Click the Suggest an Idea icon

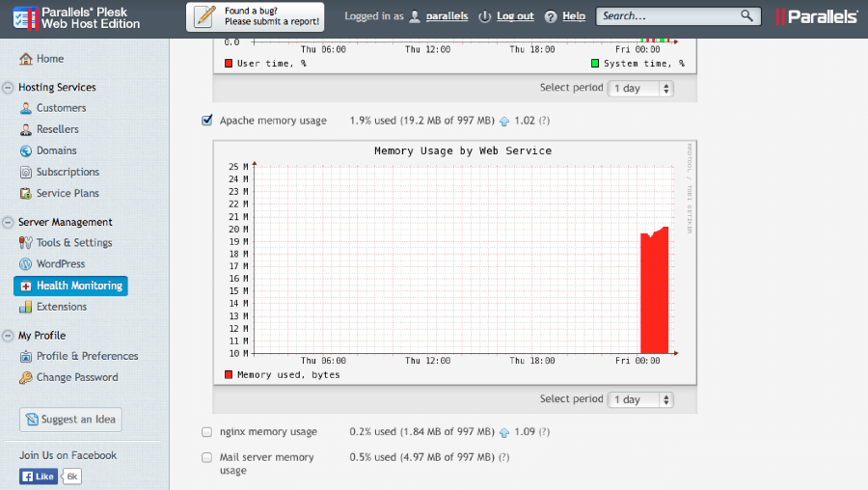32,420
